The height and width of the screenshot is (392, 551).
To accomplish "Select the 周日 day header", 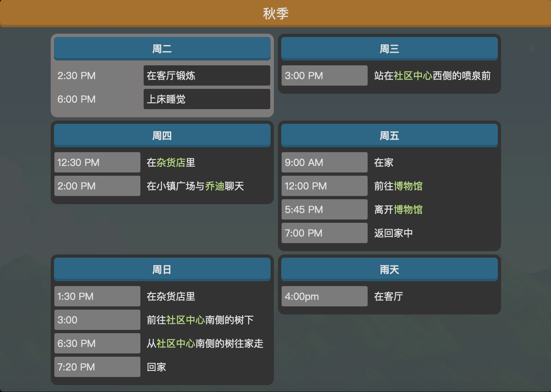I will tap(162, 269).
